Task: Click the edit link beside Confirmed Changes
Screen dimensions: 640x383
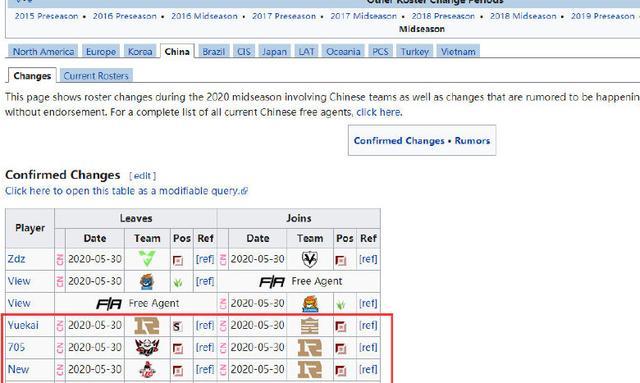Action: [142, 176]
